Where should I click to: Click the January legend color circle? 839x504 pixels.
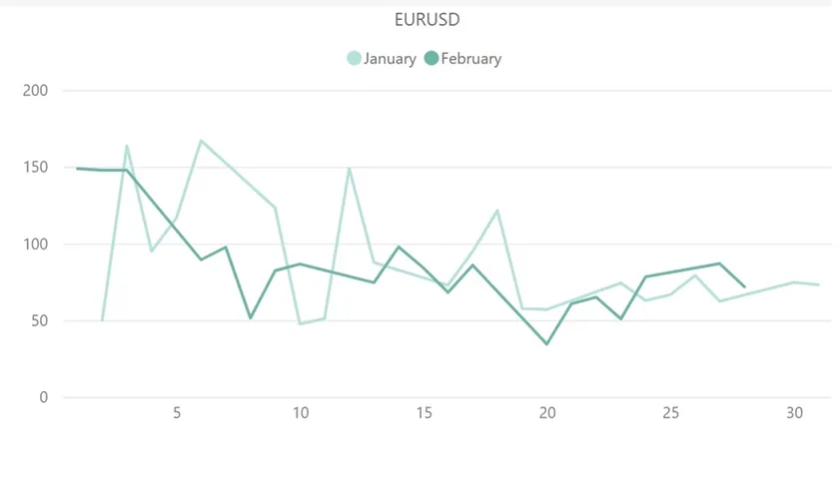point(355,59)
